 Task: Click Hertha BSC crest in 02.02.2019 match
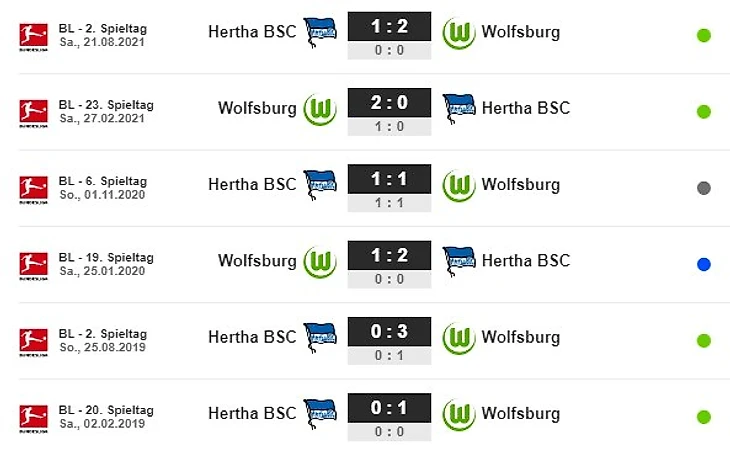(320, 413)
